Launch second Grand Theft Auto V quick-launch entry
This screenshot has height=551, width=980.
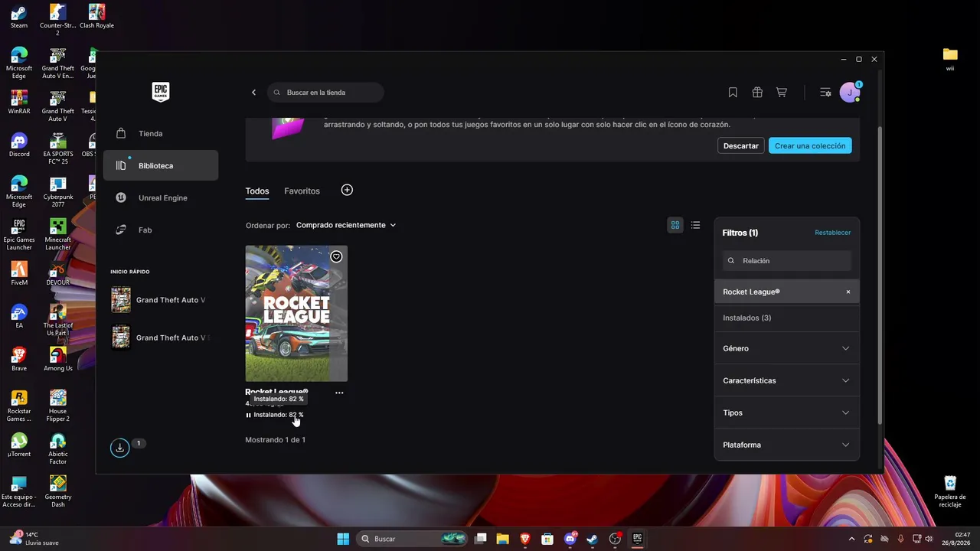click(158, 337)
